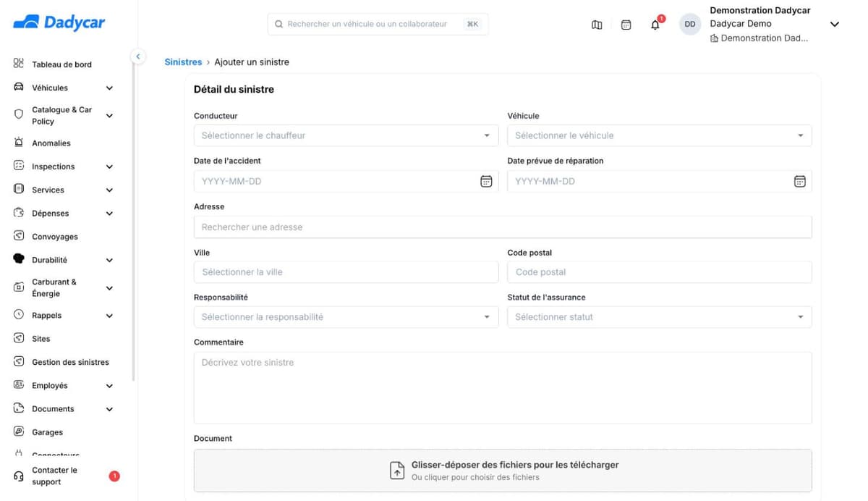Click the Adresse search field

tap(503, 227)
